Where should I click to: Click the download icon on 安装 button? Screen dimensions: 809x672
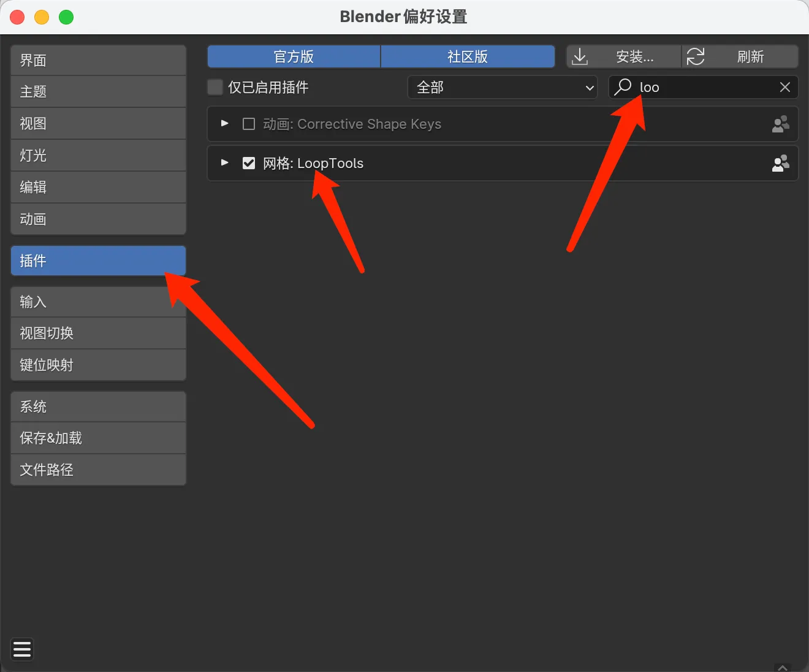[x=580, y=57]
